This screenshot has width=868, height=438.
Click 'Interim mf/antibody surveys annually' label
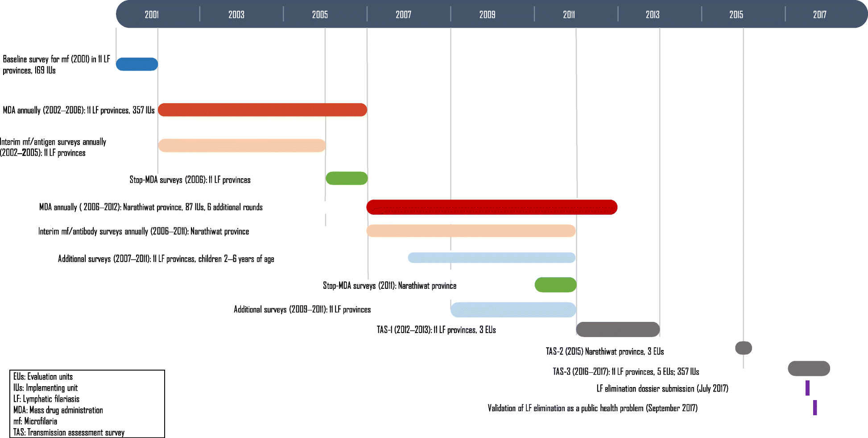(x=144, y=231)
